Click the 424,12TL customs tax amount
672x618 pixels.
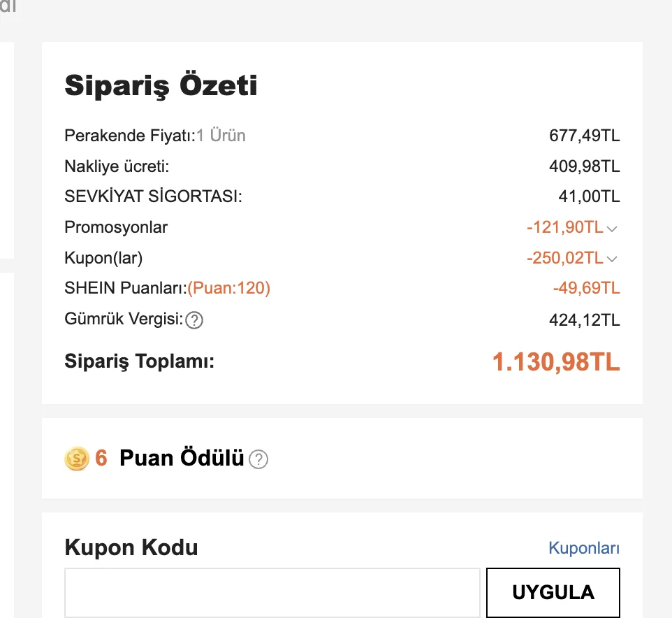(x=585, y=321)
